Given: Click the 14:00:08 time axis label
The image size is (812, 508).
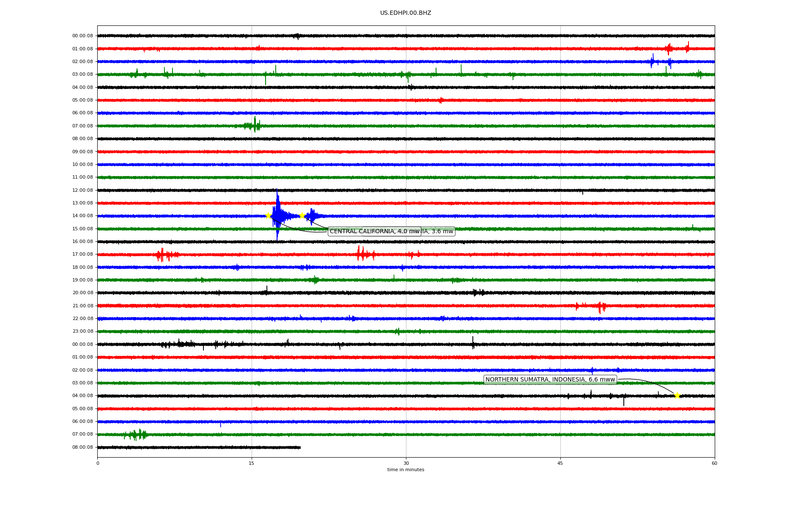Looking at the screenshot, I should pyautogui.click(x=82, y=216).
